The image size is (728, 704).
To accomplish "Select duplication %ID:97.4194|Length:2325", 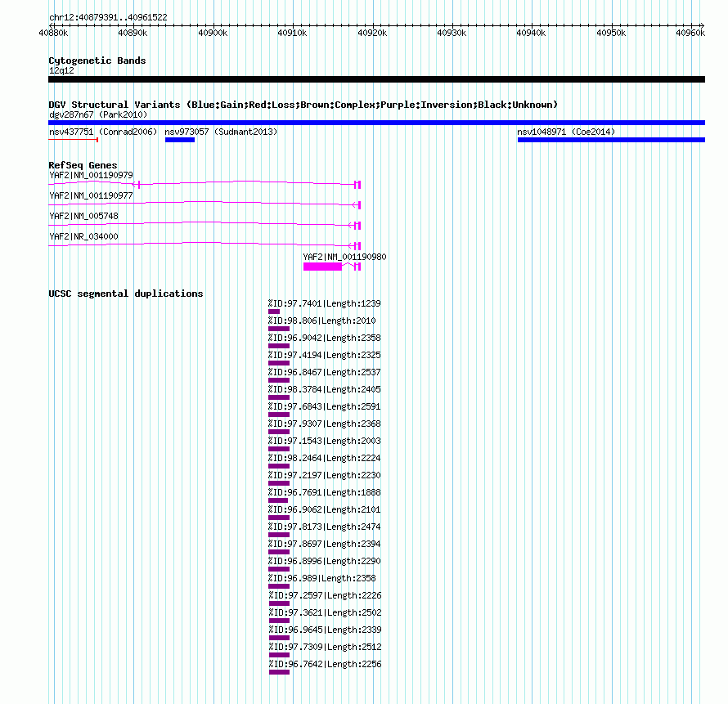I will point(279,363).
